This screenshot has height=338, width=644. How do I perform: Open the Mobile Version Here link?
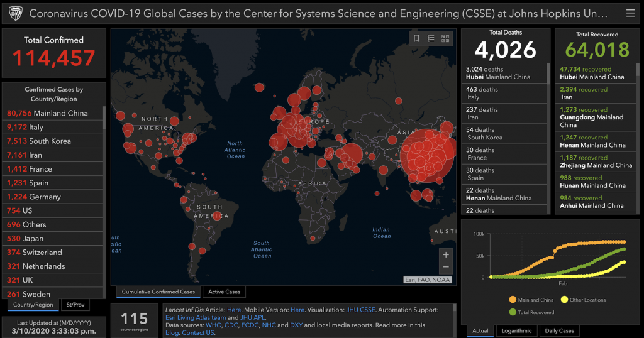(297, 310)
